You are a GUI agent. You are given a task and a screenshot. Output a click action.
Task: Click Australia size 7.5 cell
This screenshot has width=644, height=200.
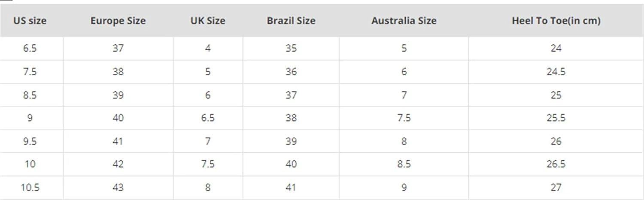coord(404,118)
